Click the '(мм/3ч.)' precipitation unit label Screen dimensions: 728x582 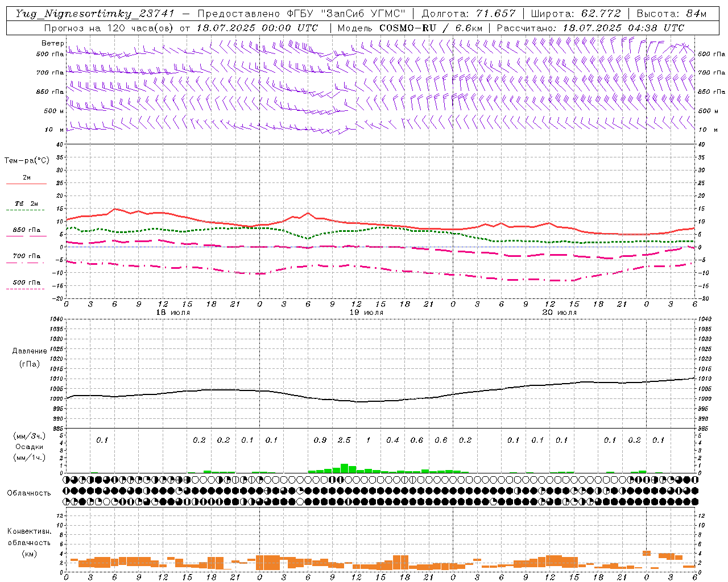(x=29, y=436)
